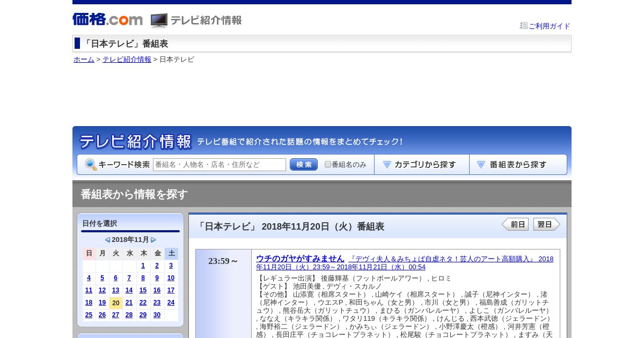Open the ご利用ガイド link

pyautogui.click(x=550, y=26)
